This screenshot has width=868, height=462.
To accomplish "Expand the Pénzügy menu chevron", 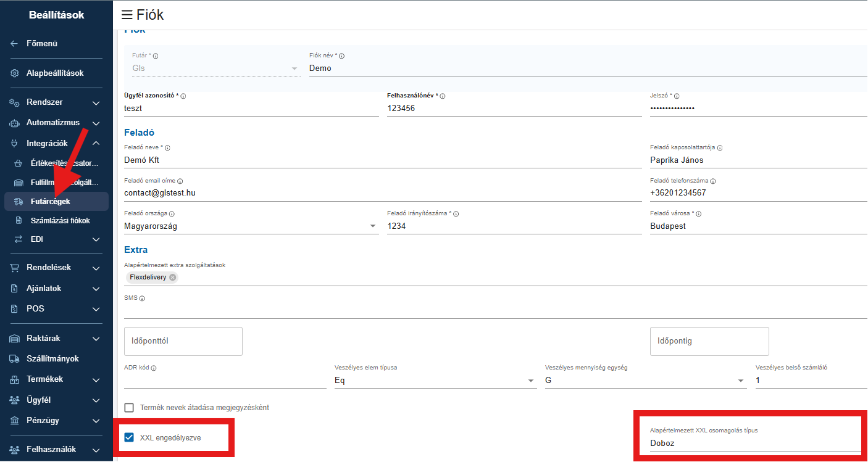I will point(96,421).
